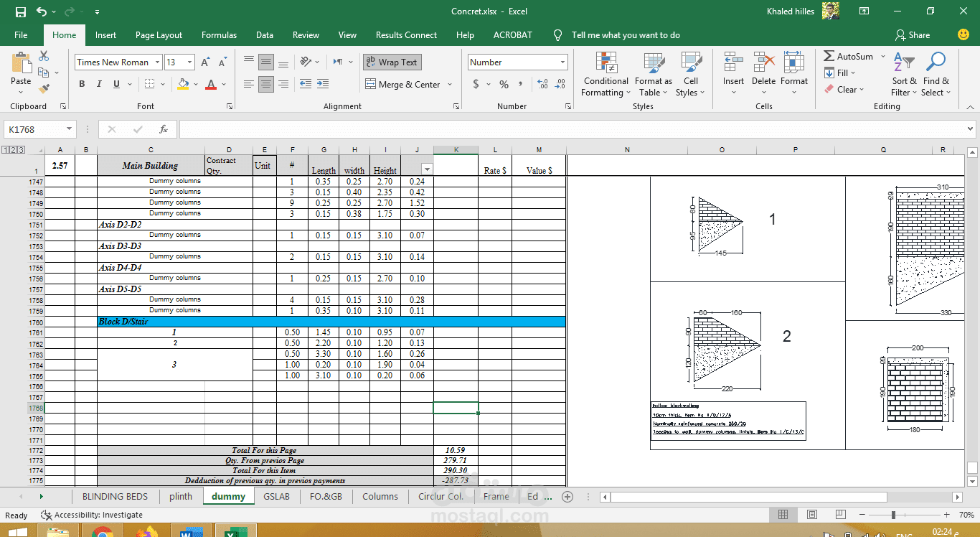Switch to Page Layout view in status bar
This screenshot has height=537, width=980.
[x=811, y=515]
